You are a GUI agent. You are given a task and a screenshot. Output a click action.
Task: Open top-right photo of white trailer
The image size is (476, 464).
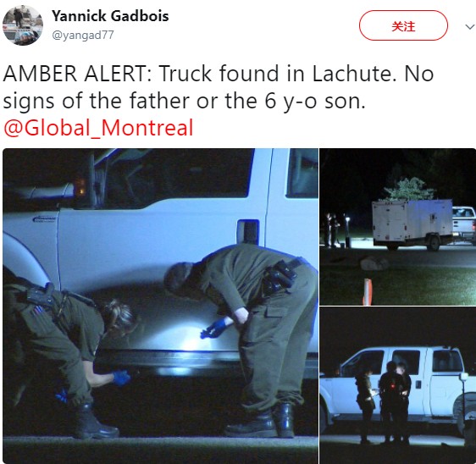[397, 227]
